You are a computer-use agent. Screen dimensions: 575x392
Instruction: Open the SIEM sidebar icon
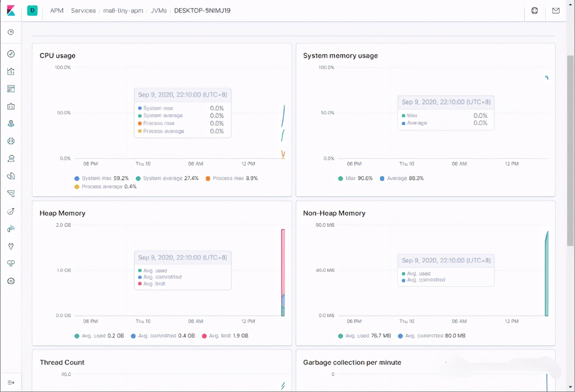[11, 228]
